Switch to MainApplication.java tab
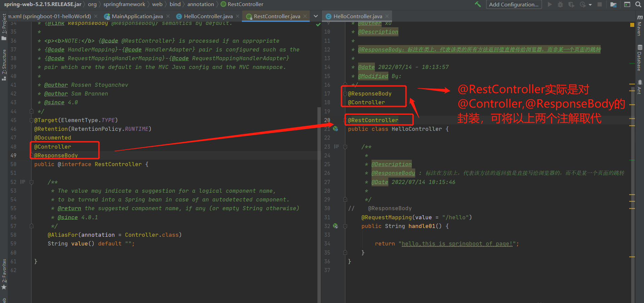Screen dimensions: 644x303 point(137,16)
